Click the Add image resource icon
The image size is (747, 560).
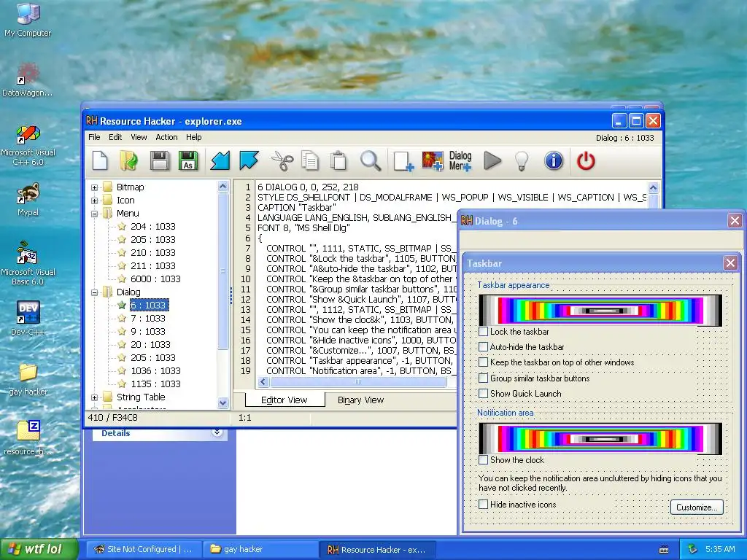coord(433,161)
